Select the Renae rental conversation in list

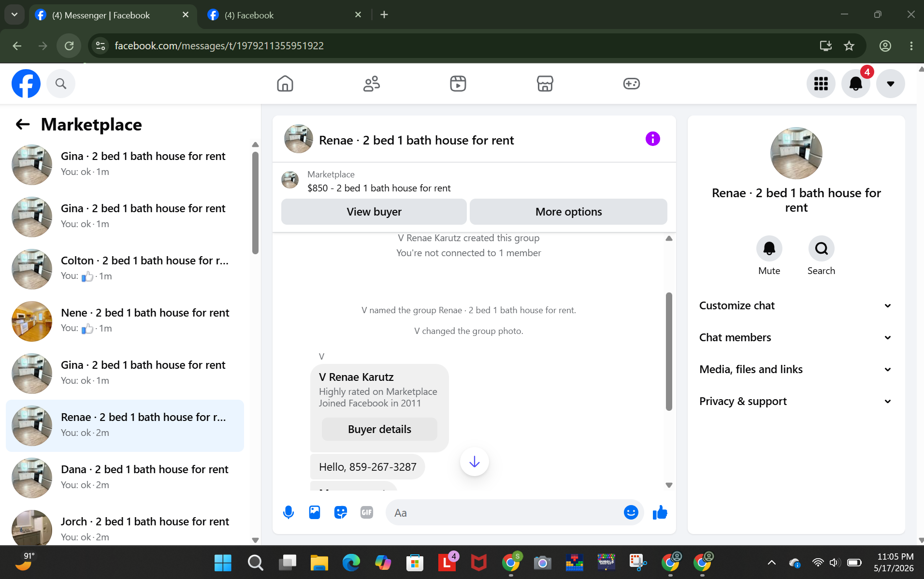click(x=125, y=426)
